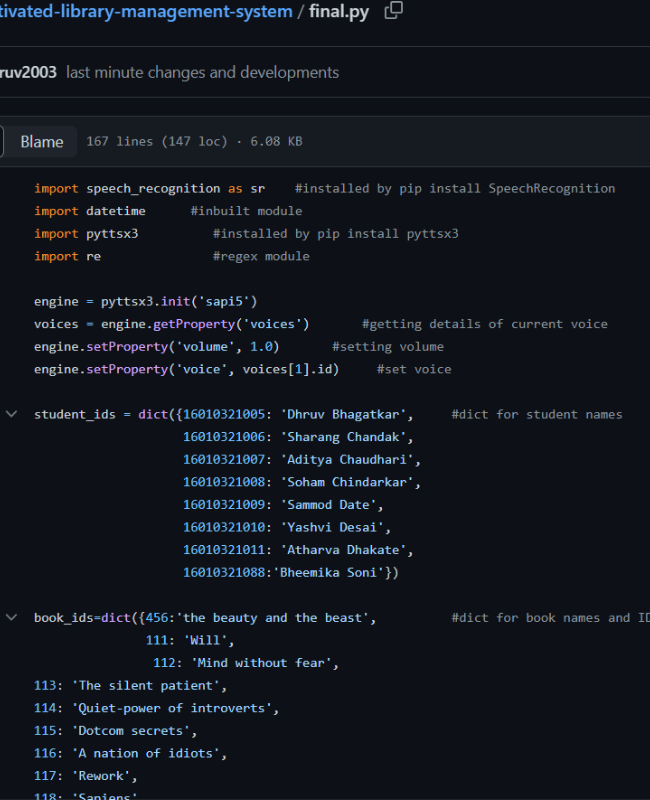The image size is (650, 800).
Task: Click '#installed by pip install SpeechRecognition' comment
Action: tap(455, 188)
